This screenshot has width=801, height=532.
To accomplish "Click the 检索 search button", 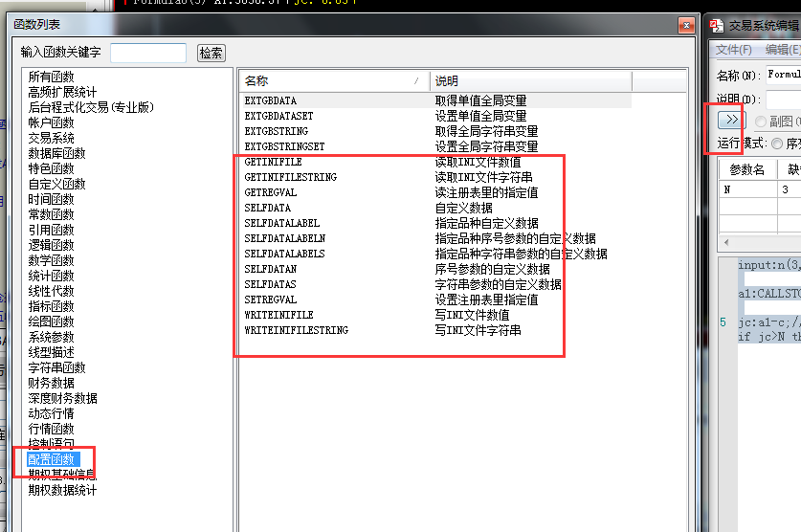I will click(211, 53).
